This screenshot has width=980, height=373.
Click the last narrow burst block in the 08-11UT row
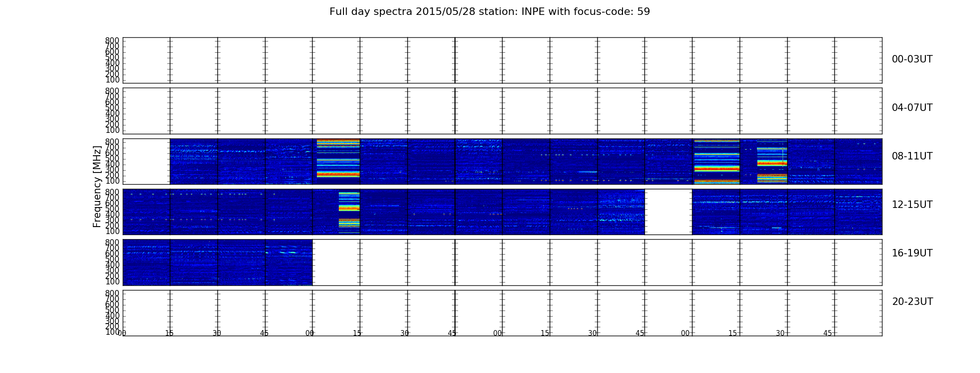(772, 161)
